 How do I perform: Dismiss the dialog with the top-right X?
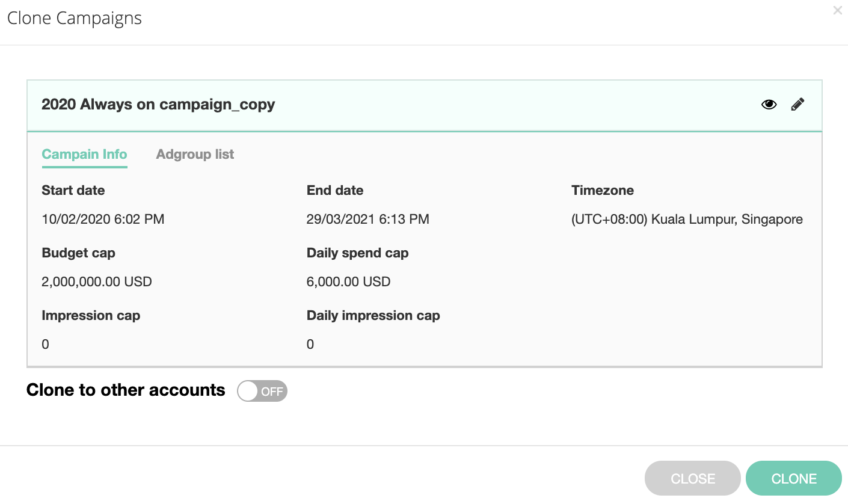tap(837, 10)
